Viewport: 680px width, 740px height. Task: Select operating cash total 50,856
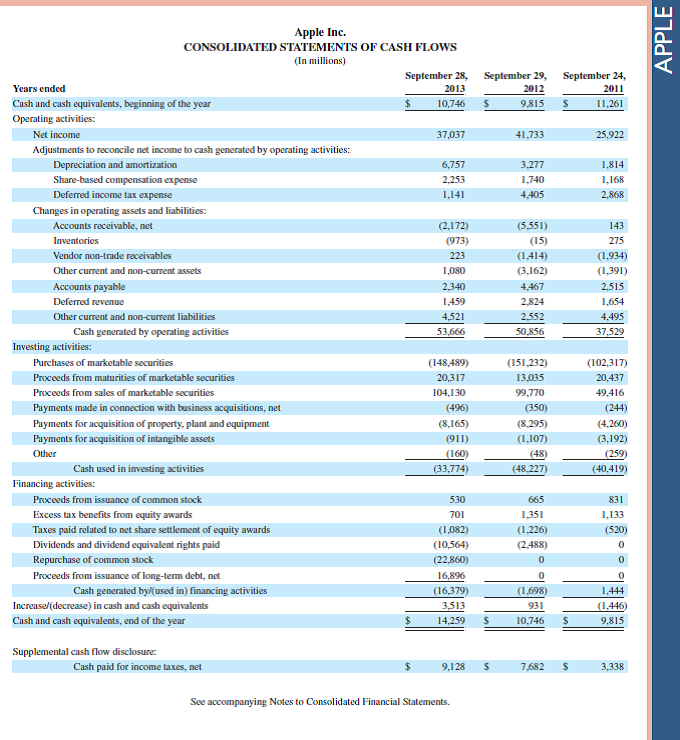point(529,332)
